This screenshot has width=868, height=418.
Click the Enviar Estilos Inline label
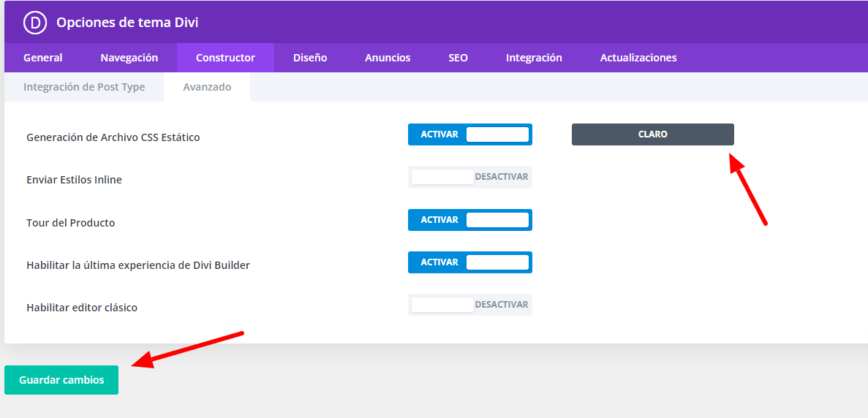(74, 180)
